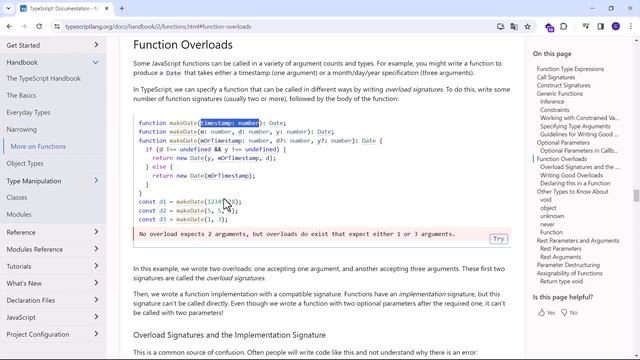Jump to Call Signatures section
This screenshot has height=360, width=640.
point(556,77)
